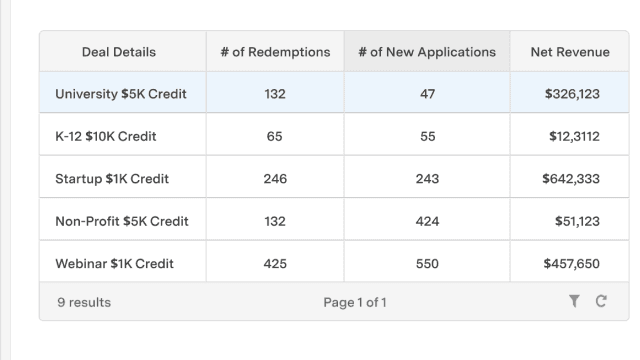Click redemptions value 425
Screen dimensions: 640x360
[x=275, y=264]
